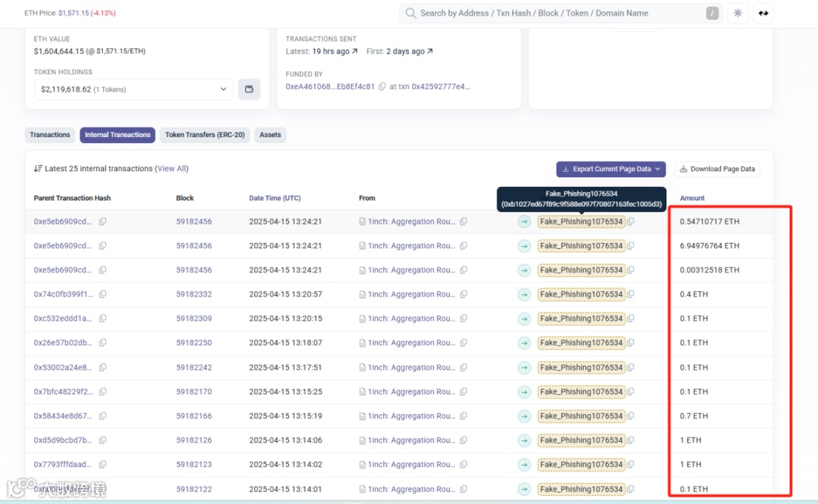This screenshot has height=504, width=818.
Task: Copy the funded-by address 0xeA461068...Eb8Ef4c81
Action: (382, 86)
